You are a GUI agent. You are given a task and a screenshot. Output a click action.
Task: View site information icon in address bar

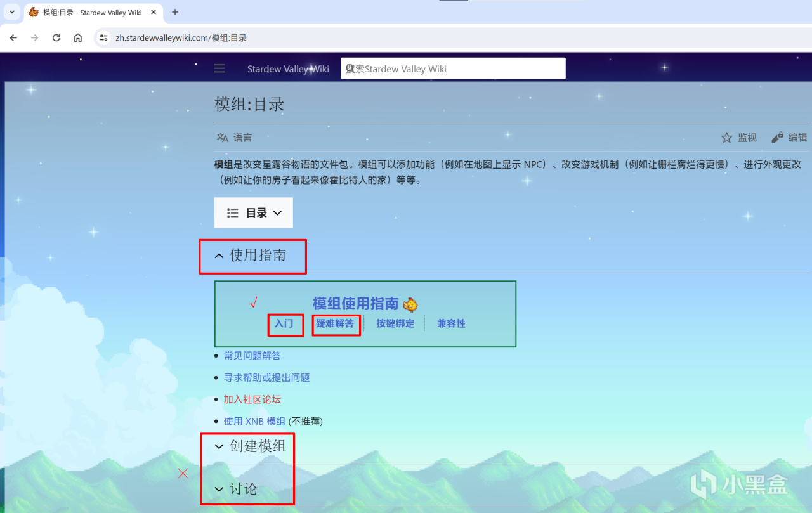pos(104,37)
